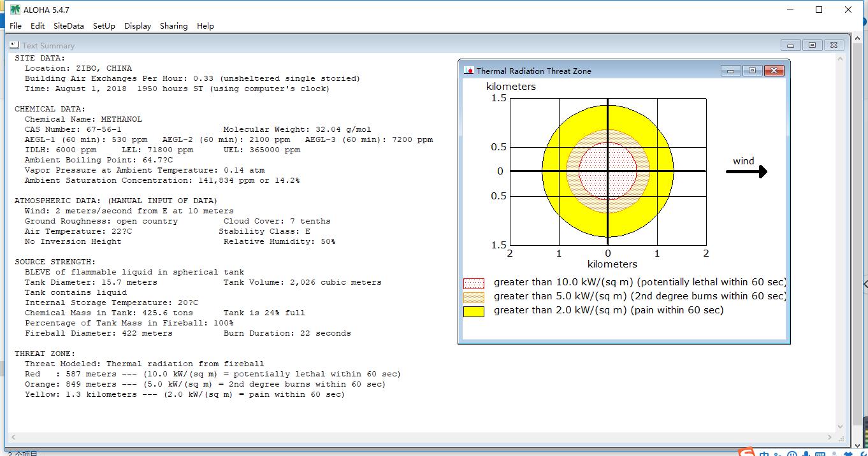The height and width of the screenshot is (456, 868).
Task: Click 'Tank Volume: 2,026 cubic meters' text
Action: tap(302, 282)
